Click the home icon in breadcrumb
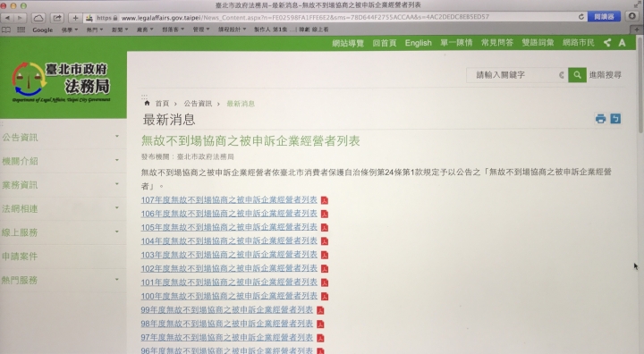 [147, 103]
